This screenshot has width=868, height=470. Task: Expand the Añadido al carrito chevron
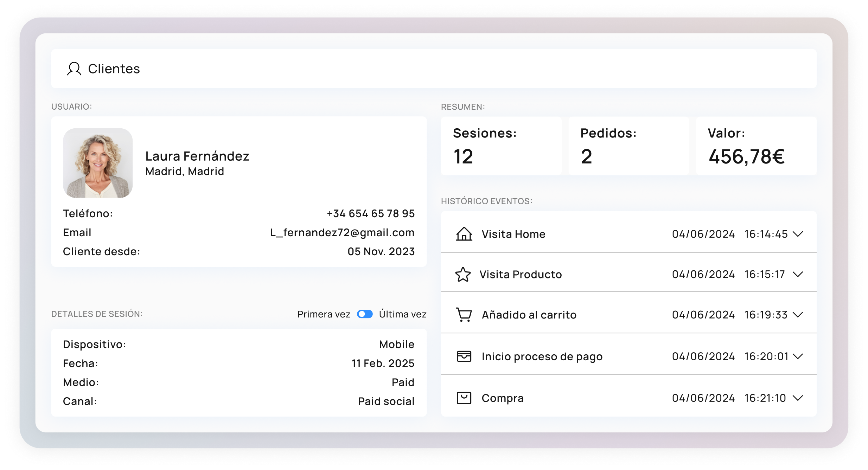798,315
